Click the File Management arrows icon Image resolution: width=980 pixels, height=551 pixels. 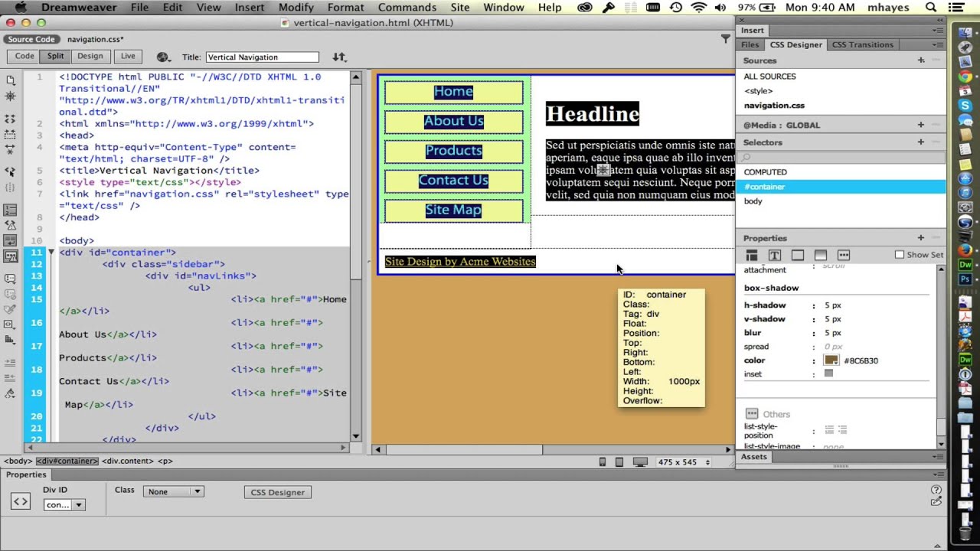339,57
